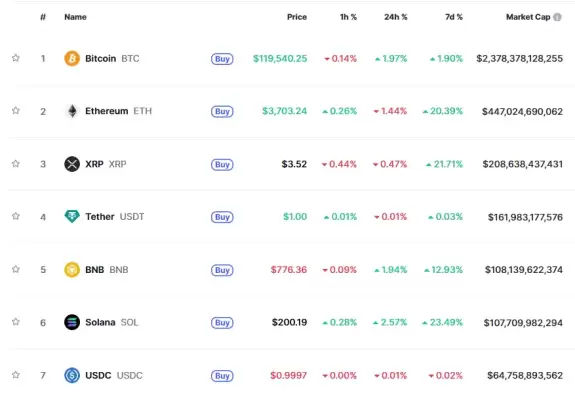Click the USDC logo icon
575x397 pixels.
(72, 375)
